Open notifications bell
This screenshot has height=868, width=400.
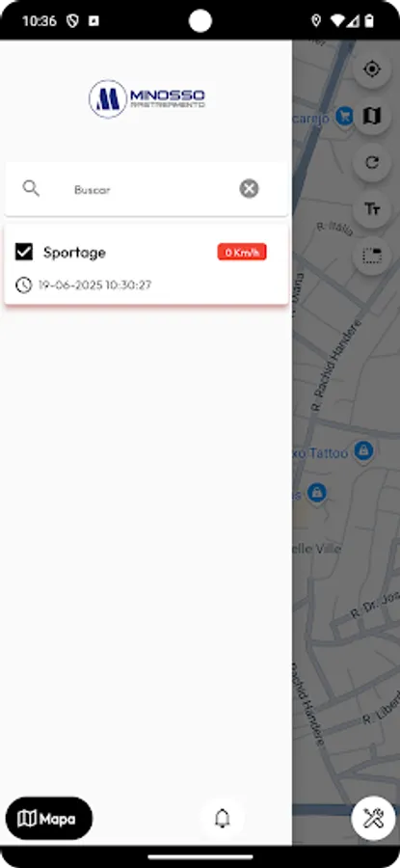pos(222,818)
